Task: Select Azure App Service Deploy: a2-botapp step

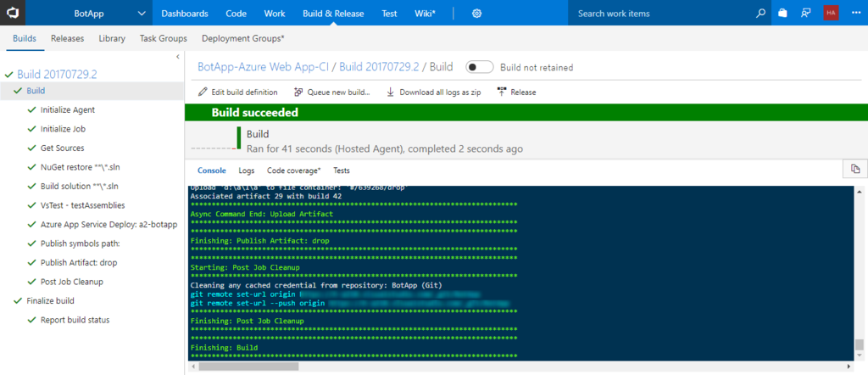Action: click(x=108, y=224)
